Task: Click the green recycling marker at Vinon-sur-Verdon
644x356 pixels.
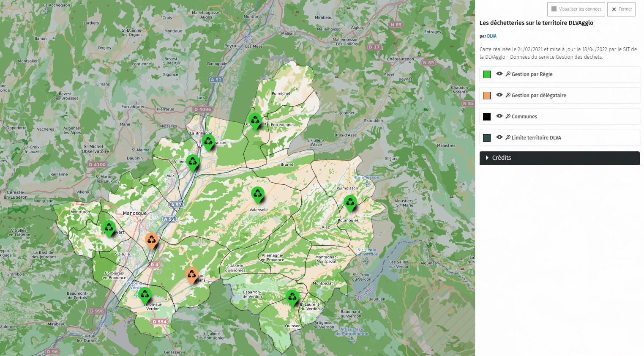Action: pyautogui.click(x=145, y=295)
